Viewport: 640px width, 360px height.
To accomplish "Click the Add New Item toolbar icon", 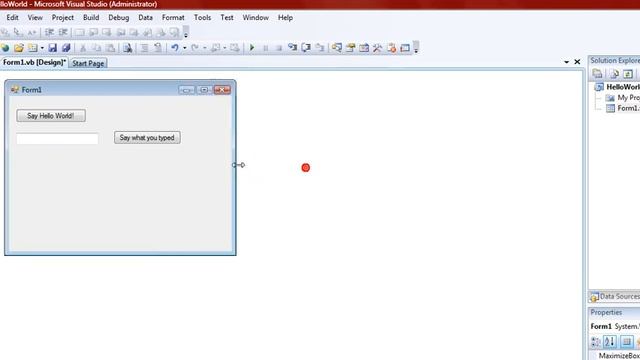I will (32, 48).
